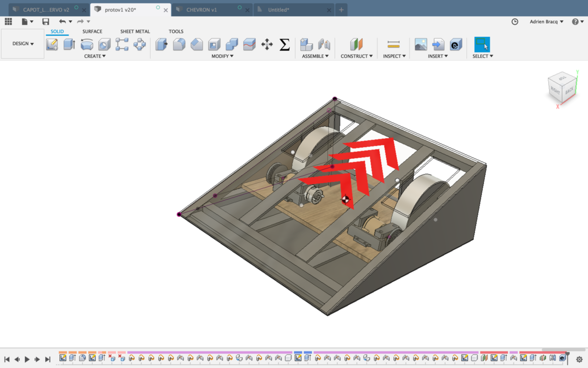588x368 pixels.
Task: Select the Joint tool
Action: [x=324, y=45]
